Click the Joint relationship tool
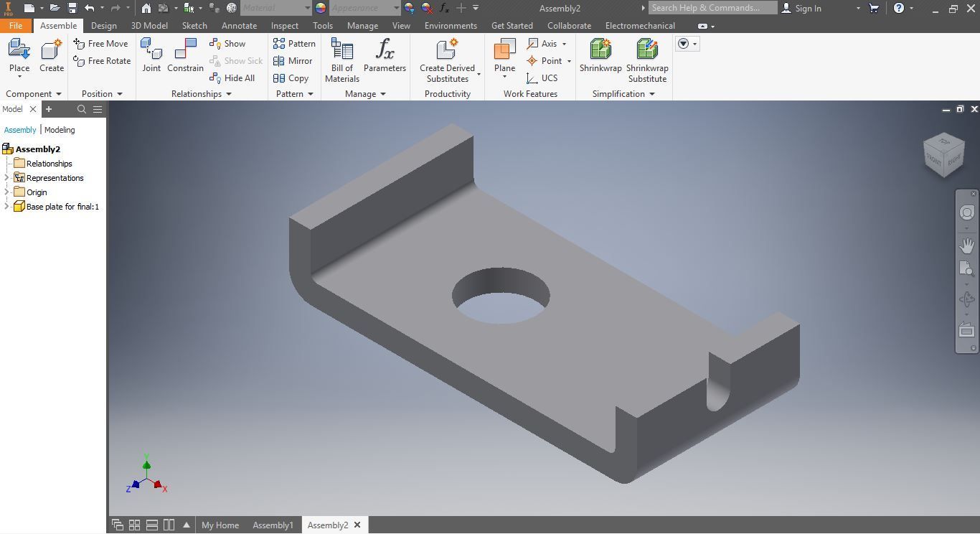Screen dimensions: 980x534 [151, 56]
